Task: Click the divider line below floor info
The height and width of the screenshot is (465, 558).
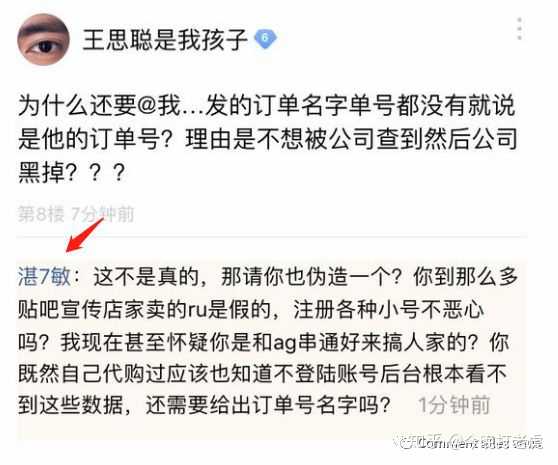Action: [272, 237]
